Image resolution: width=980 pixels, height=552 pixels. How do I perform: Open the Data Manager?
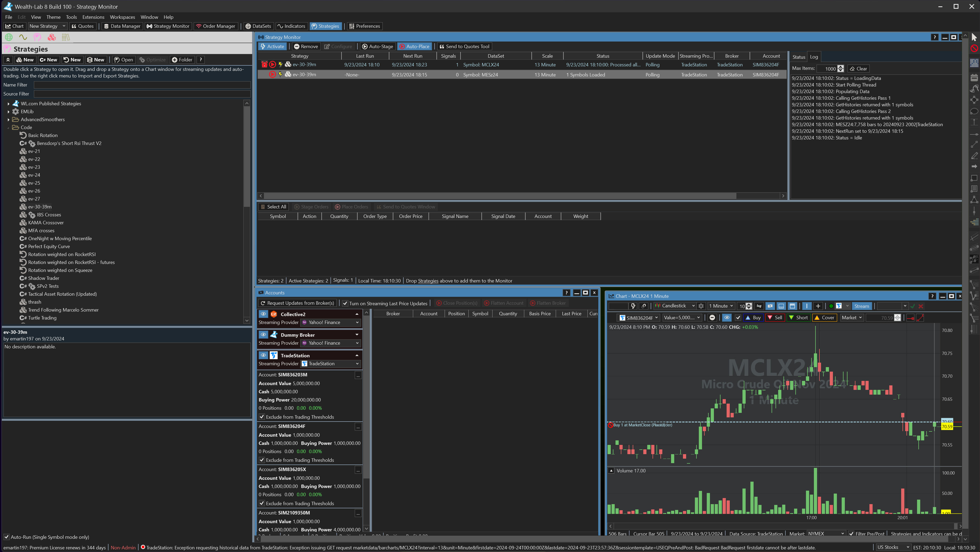click(122, 26)
